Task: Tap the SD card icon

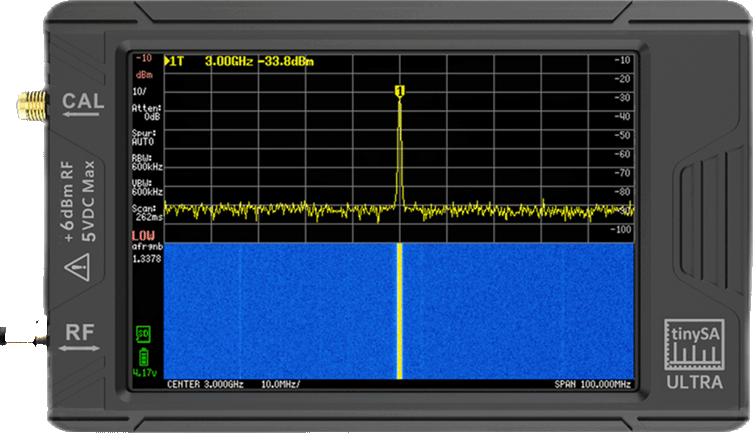Action: [143, 334]
